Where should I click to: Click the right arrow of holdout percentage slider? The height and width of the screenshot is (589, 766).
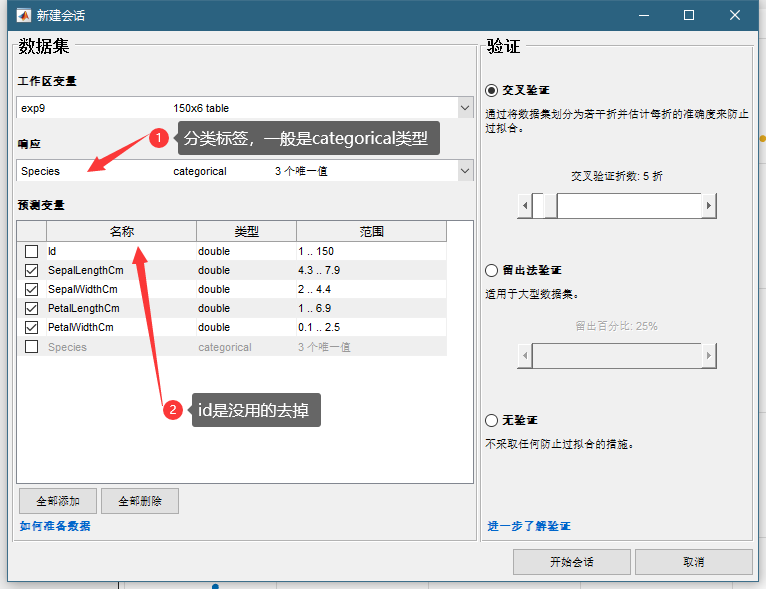coord(709,355)
